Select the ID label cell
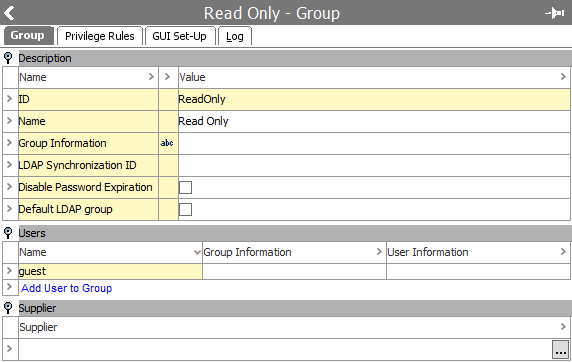This screenshot has width=572, height=362. tap(88, 99)
